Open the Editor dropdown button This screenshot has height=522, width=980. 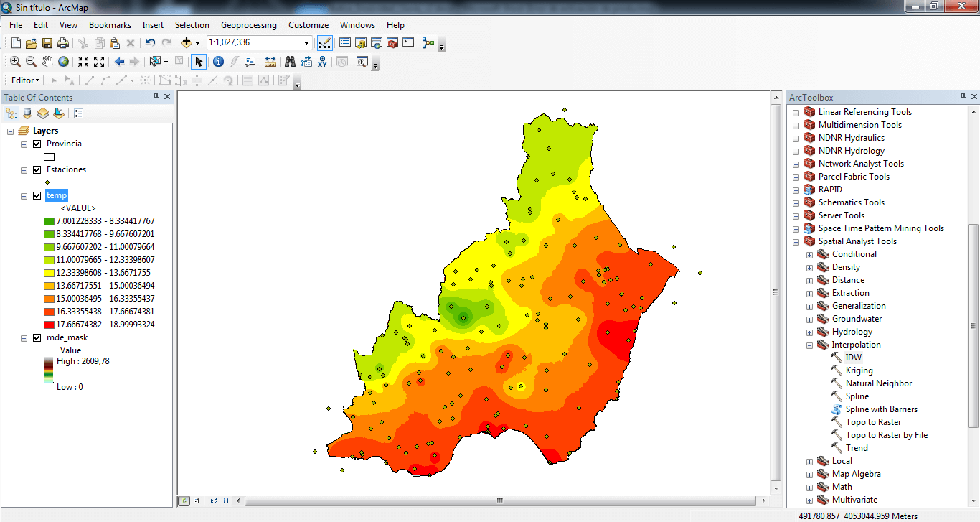(25, 80)
